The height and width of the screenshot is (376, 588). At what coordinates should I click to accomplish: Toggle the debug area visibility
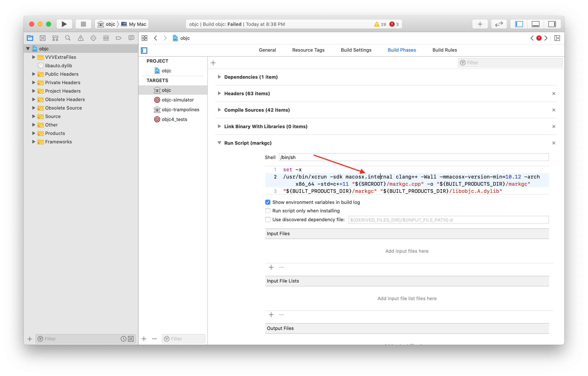tap(535, 24)
